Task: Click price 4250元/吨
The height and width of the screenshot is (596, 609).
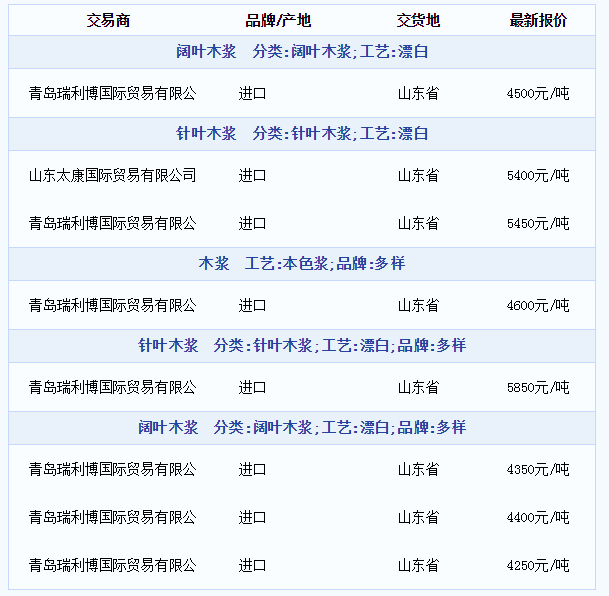Action: coord(538,565)
